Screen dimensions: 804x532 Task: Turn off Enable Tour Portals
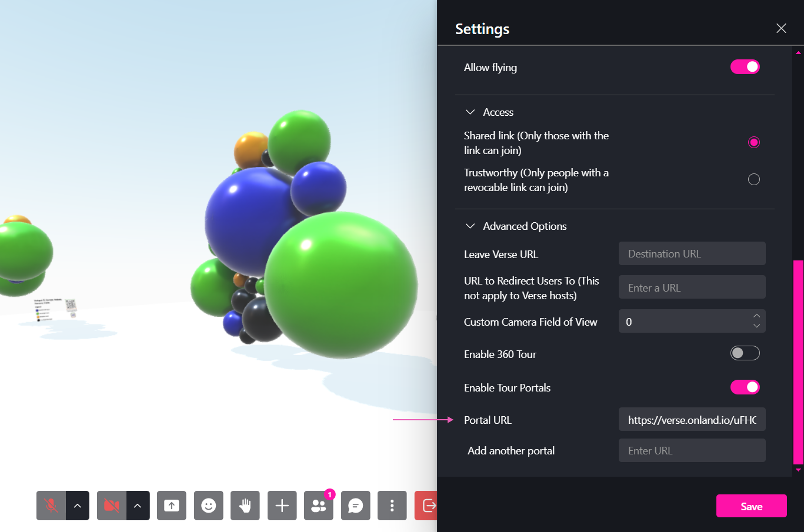[x=745, y=387]
